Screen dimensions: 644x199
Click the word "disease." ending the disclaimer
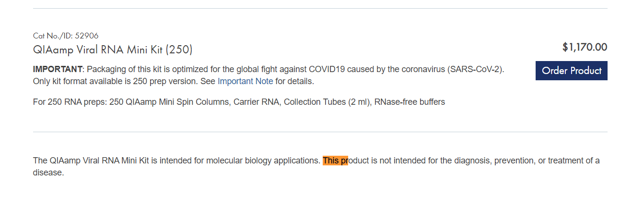48,173
